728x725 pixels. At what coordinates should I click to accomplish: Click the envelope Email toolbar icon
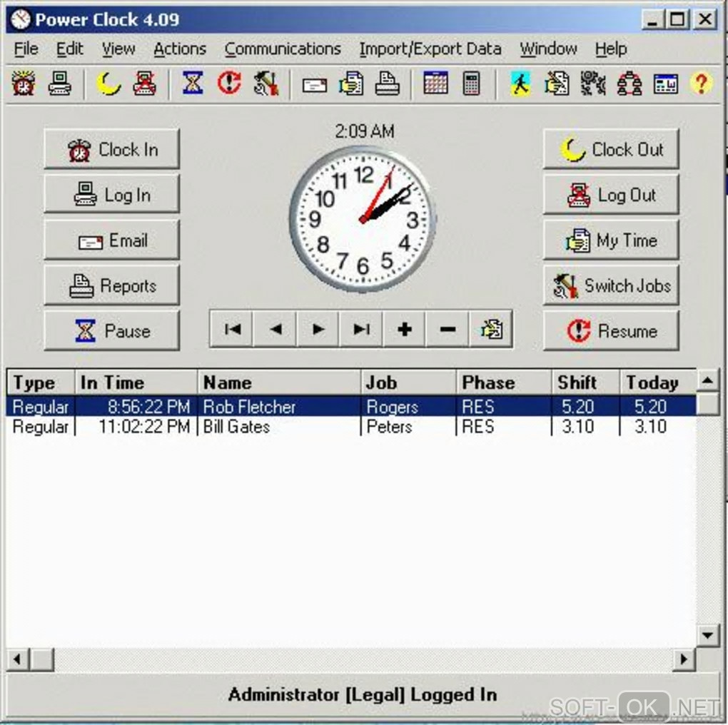tap(314, 85)
